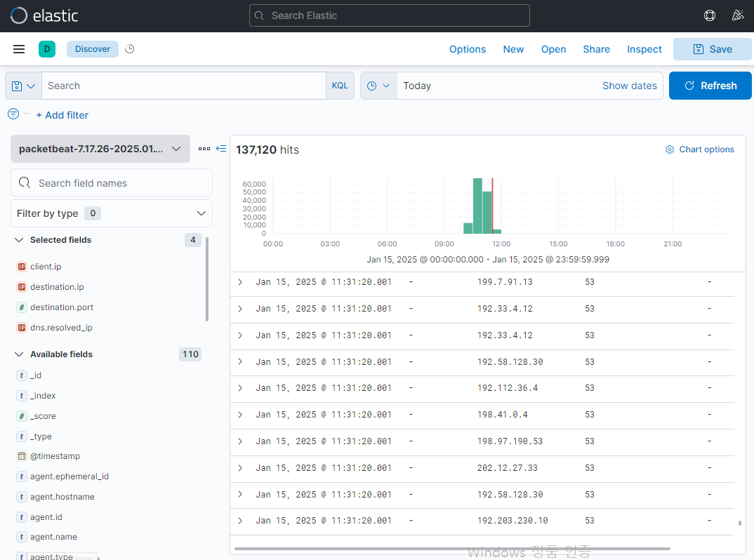Click the tallest histogram bar
Viewport: 754px width, 560px height.
tap(477, 206)
